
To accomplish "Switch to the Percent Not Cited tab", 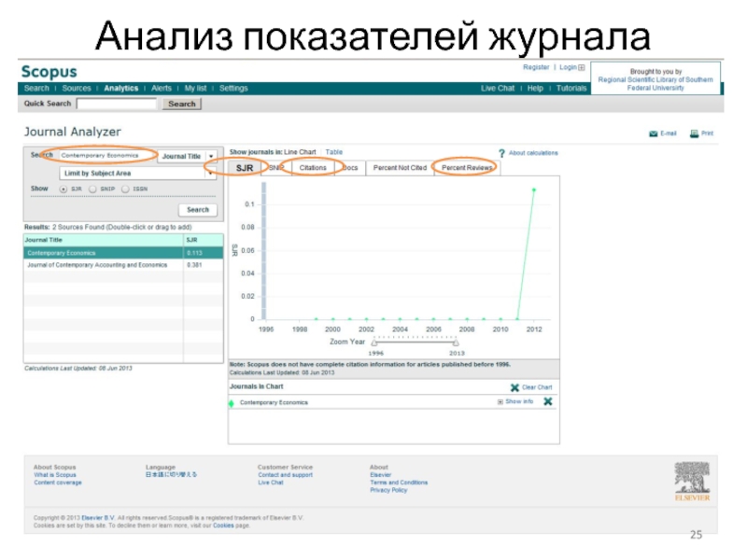I will point(400,168).
